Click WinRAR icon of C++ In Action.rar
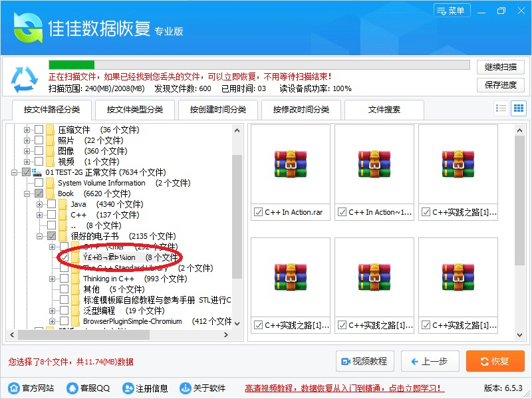The width and height of the screenshot is (532, 399). [291, 164]
